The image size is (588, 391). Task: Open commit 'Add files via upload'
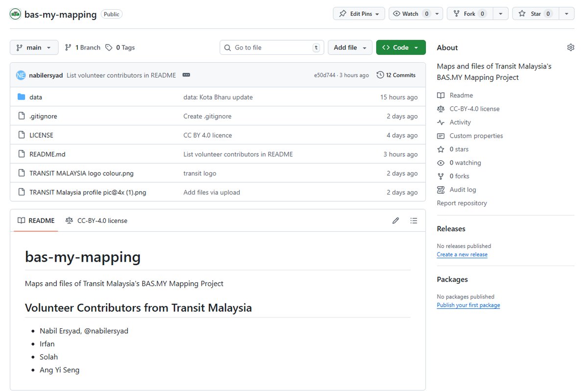tap(212, 193)
